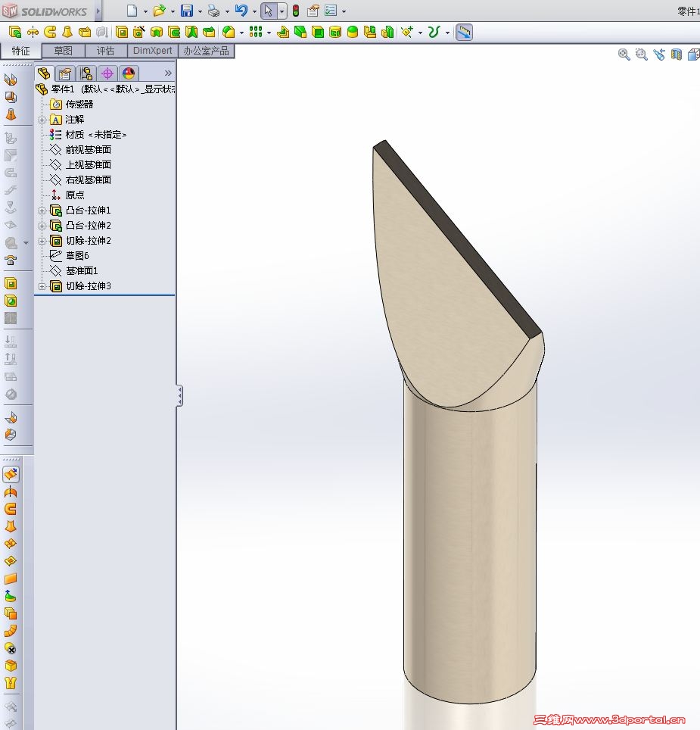The width and height of the screenshot is (700, 730).
Task: Select 原点 origin in the tree
Action: pos(75,195)
